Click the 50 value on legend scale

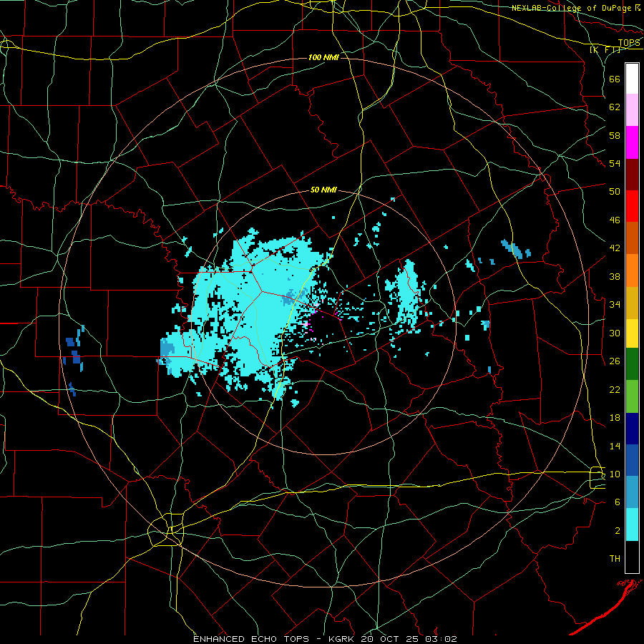(615, 192)
